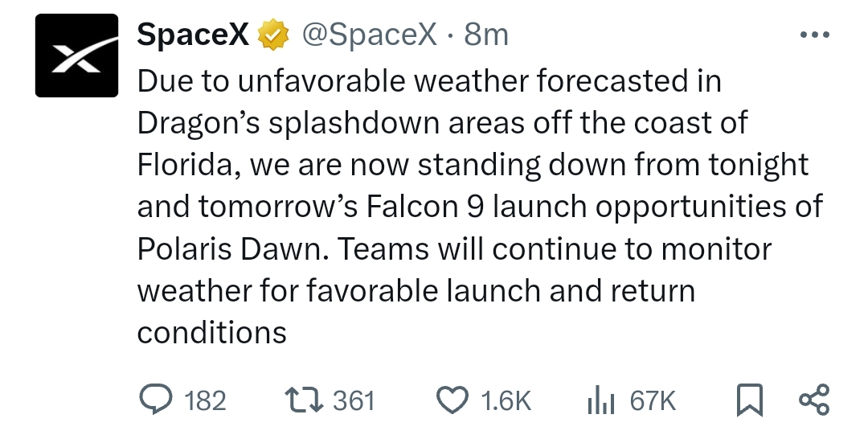The height and width of the screenshot is (439, 868).
Task: Click the 67K views count
Action: (x=653, y=400)
